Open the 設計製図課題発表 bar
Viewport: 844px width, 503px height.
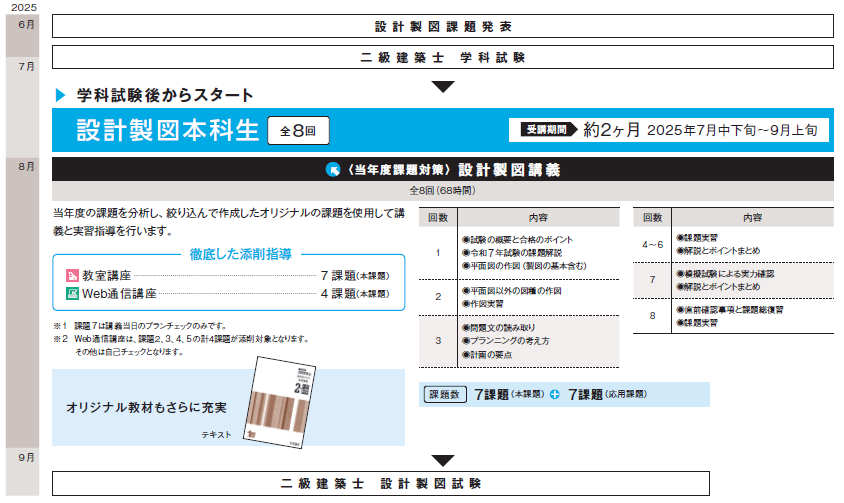pos(442,26)
